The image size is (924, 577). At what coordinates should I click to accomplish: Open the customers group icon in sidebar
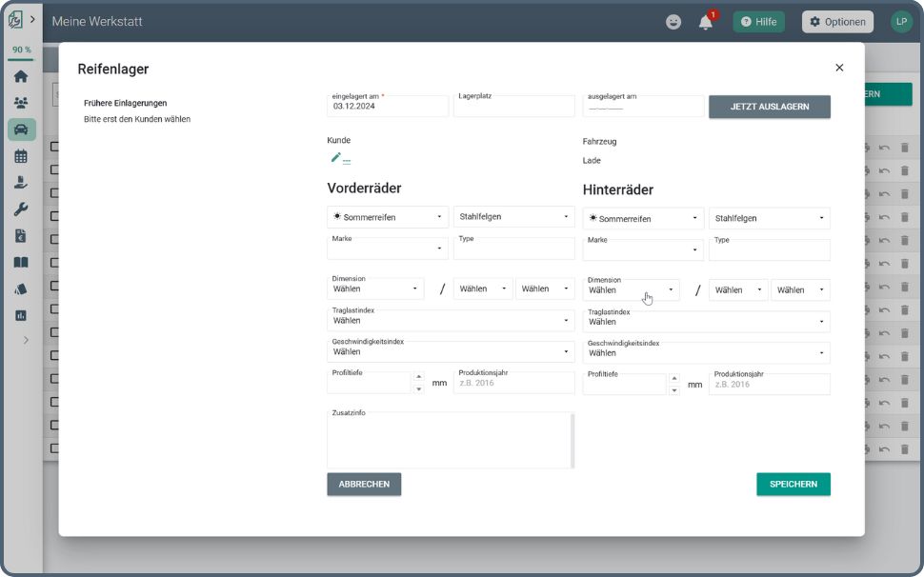coord(20,103)
